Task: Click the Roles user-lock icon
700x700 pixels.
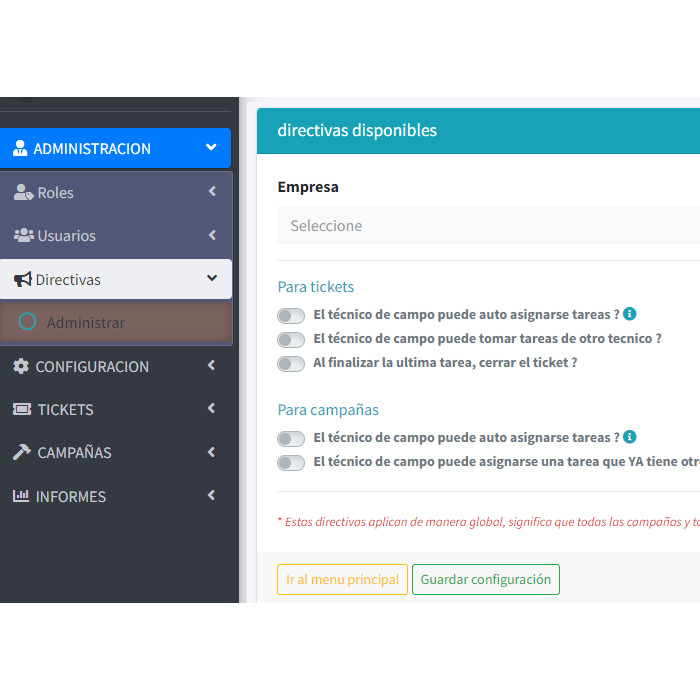Action: coord(23,193)
